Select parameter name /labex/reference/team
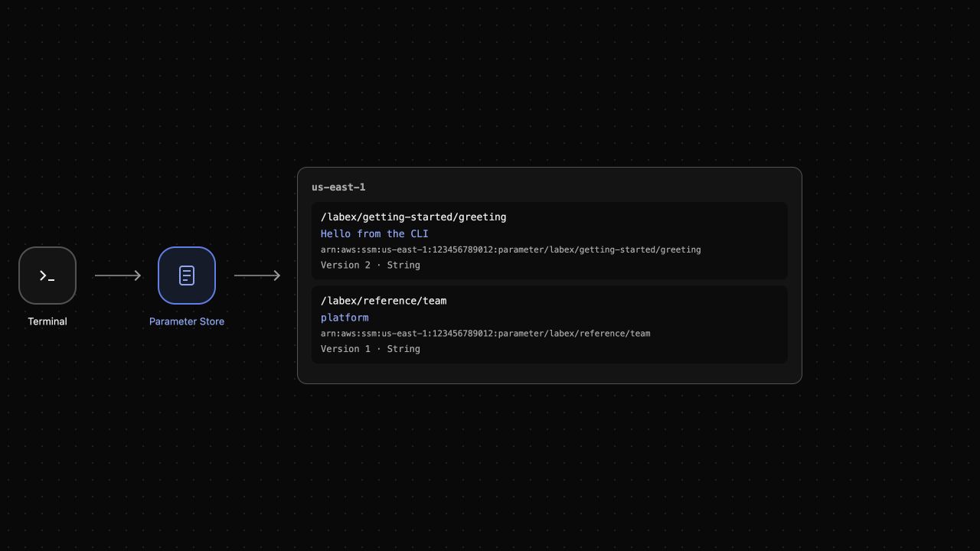 [x=384, y=301]
